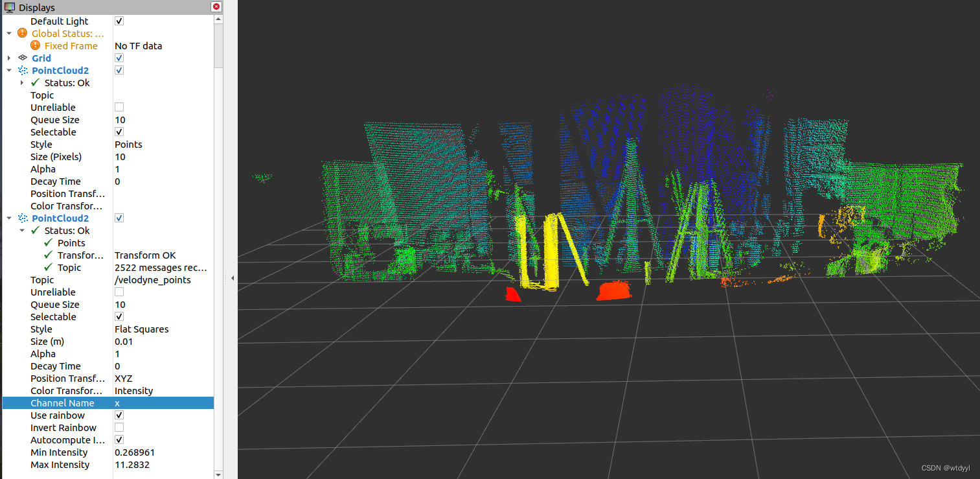
Task: Toggle the Default Light checkbox
Action: tap(119, 21)
